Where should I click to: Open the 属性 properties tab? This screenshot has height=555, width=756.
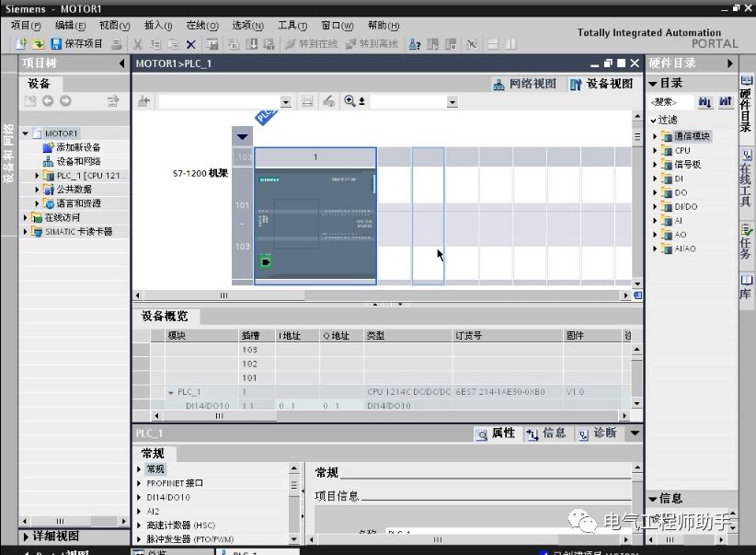[495, 434]
